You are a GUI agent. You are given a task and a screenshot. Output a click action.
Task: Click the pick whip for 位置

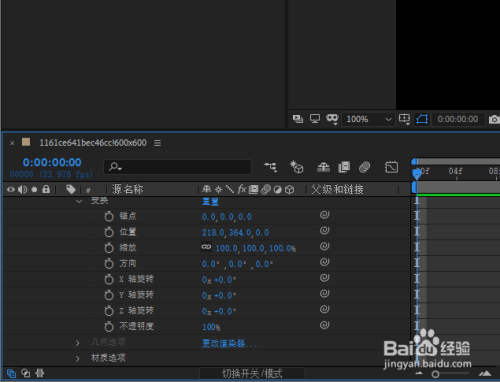[325, 231]
